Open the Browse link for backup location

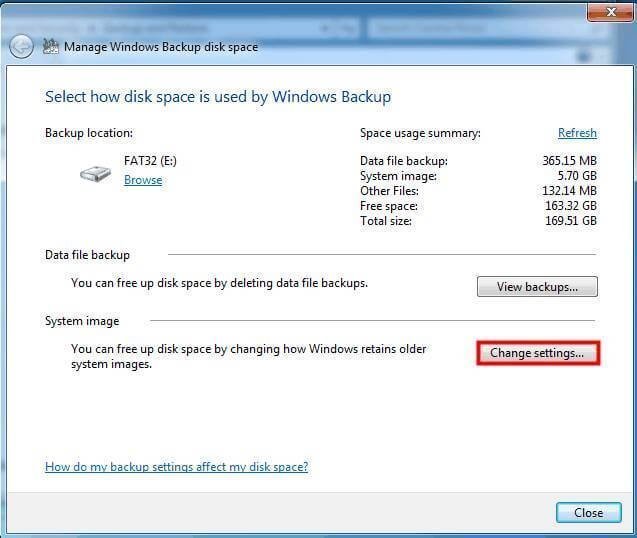coord(143,180)
